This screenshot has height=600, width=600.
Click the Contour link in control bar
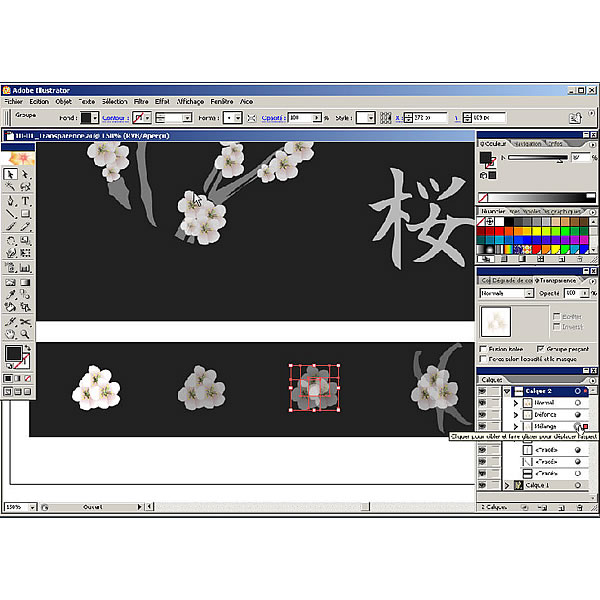116,118
